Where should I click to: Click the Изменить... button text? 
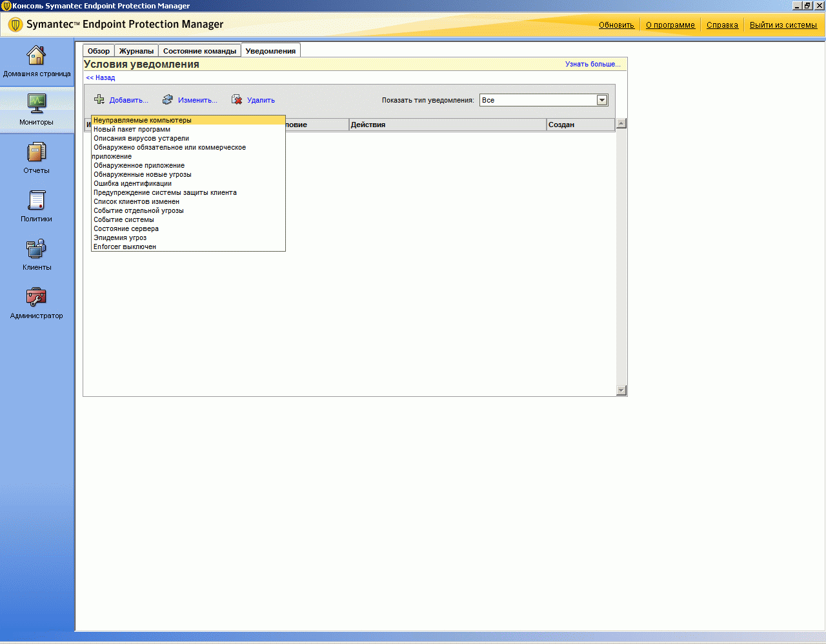(x=197, y=100)
